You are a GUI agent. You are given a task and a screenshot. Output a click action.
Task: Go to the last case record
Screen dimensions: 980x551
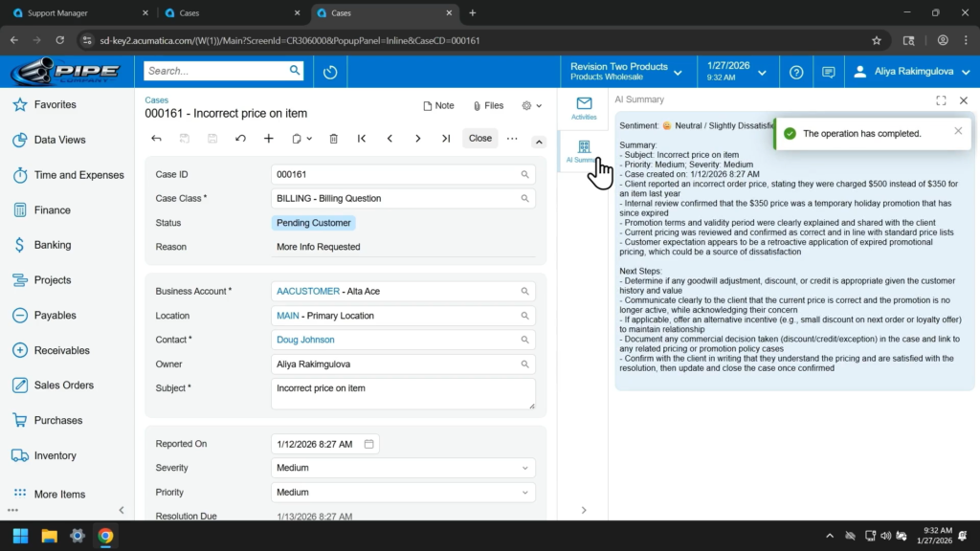click(x=446, y=139)
